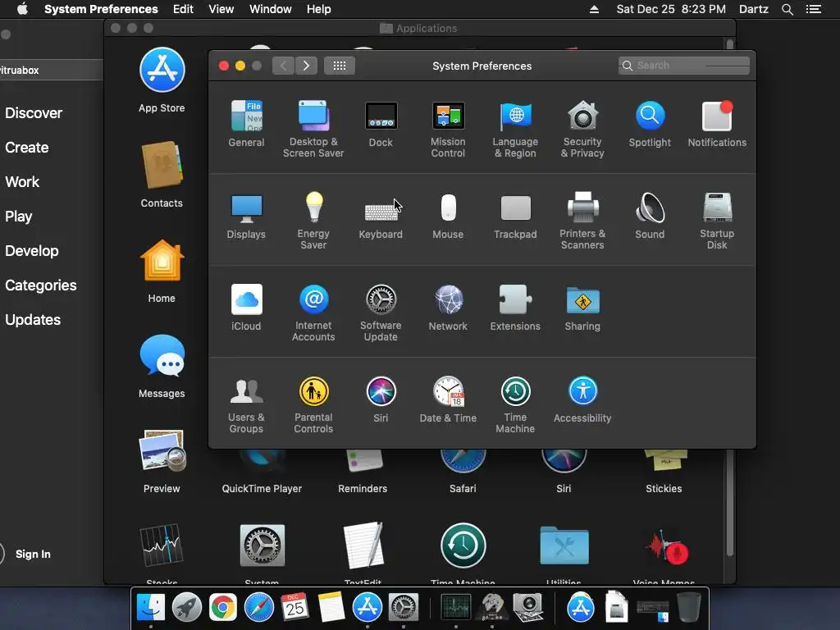
Task: Open the Spotlight preferences pane
Action: click(x=650, y=124)
